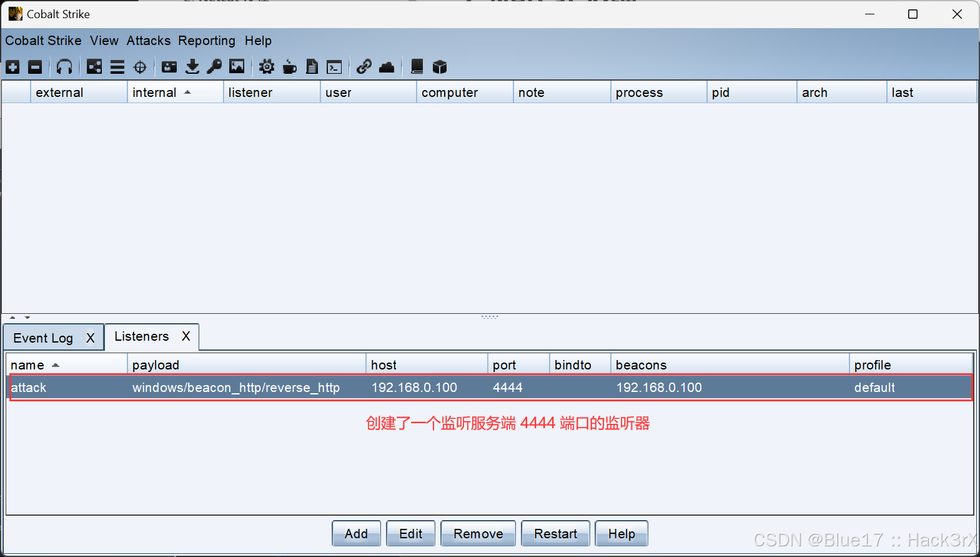Viewport: 980px width, 557px height.
Task: Open the Reporting menu
Action: (207, 41)
